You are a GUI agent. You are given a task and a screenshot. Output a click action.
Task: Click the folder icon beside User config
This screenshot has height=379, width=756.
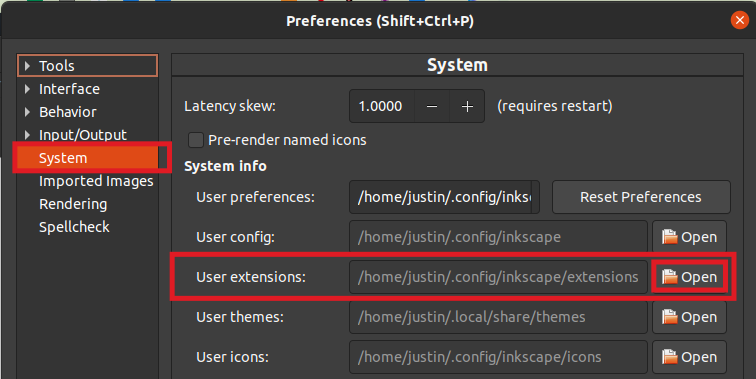[x=669, y=237]
